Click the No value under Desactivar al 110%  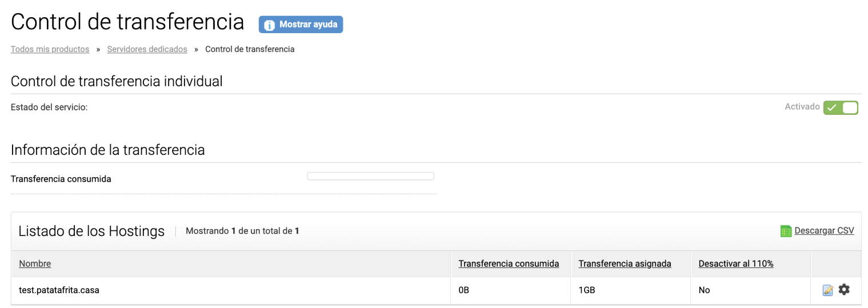tap(704, 290)
